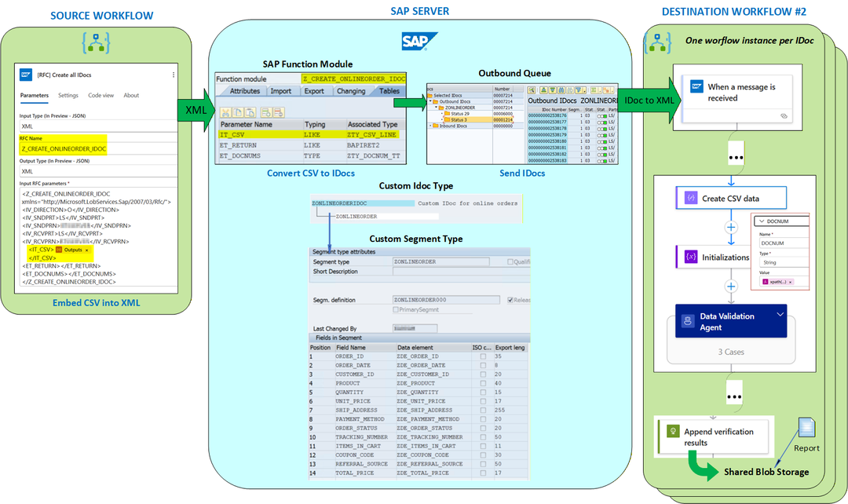Collapse the DOCNUM variable panel chevron
Image resolution: width=848 pixels, height=504 pixels.
click(762, 221)
